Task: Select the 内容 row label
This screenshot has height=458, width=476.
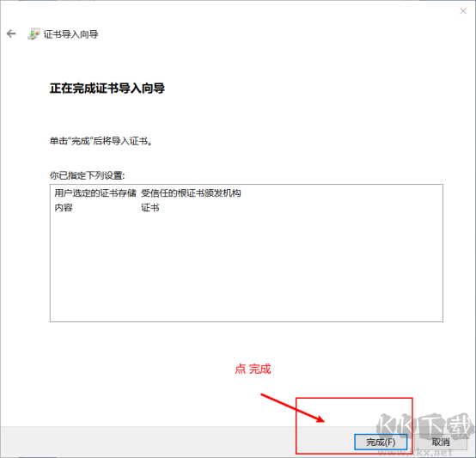Action: click(x=64, y=208)
